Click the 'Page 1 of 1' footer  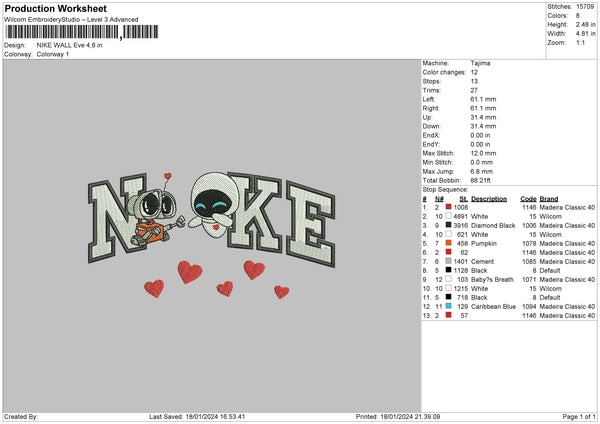pos(579,416)
